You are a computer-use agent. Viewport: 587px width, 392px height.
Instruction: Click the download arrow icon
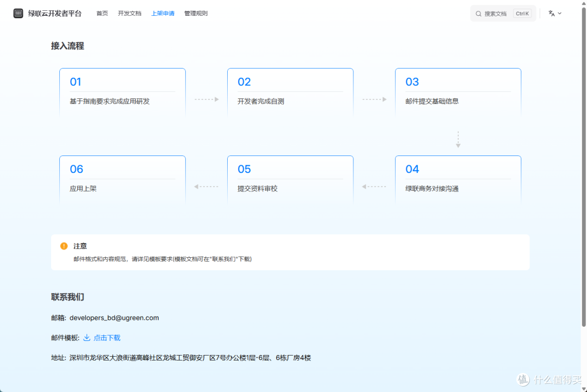[x=87, y=338]
